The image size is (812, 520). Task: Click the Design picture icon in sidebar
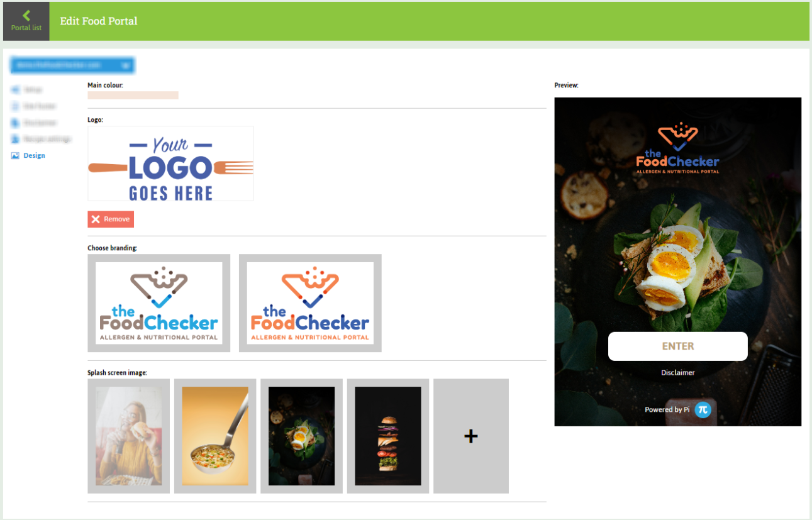click(16, 155)
